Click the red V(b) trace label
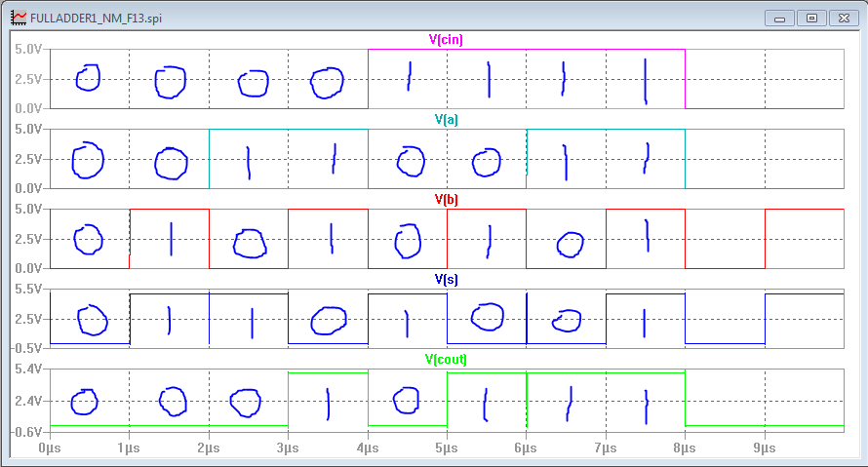 coord(446,200)
